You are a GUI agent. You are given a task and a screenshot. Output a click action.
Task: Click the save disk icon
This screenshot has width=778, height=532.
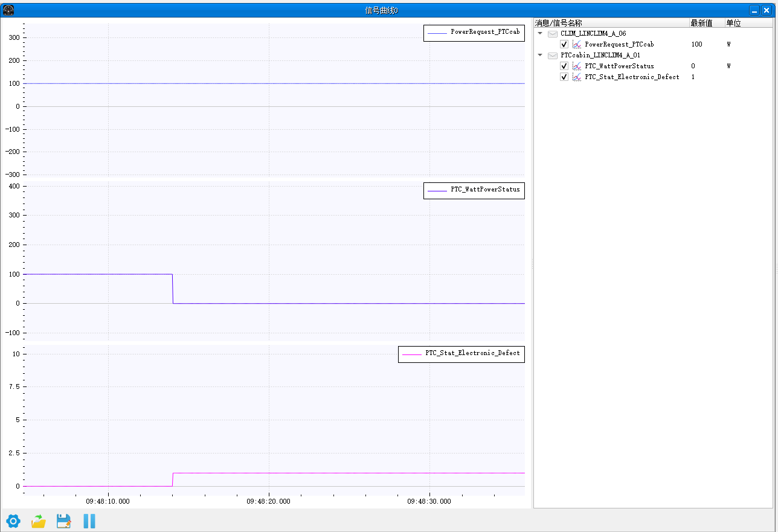[x=64, y=521]
